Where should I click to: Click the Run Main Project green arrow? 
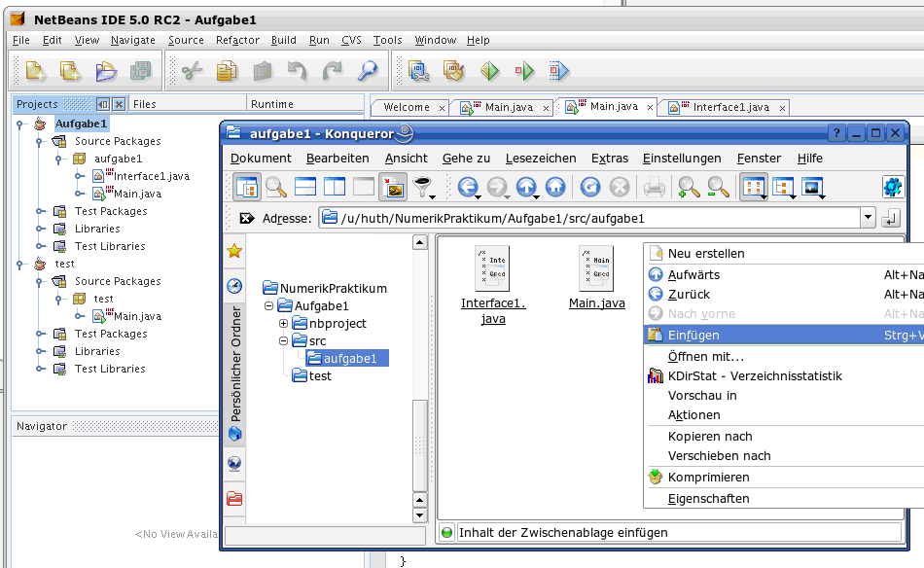524,71
